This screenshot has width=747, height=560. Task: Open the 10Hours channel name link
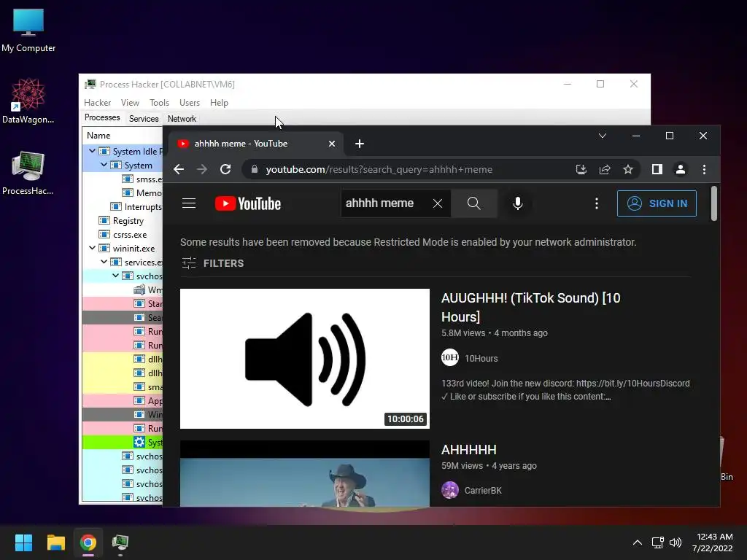pyautogui.click(x=481, y=358)
